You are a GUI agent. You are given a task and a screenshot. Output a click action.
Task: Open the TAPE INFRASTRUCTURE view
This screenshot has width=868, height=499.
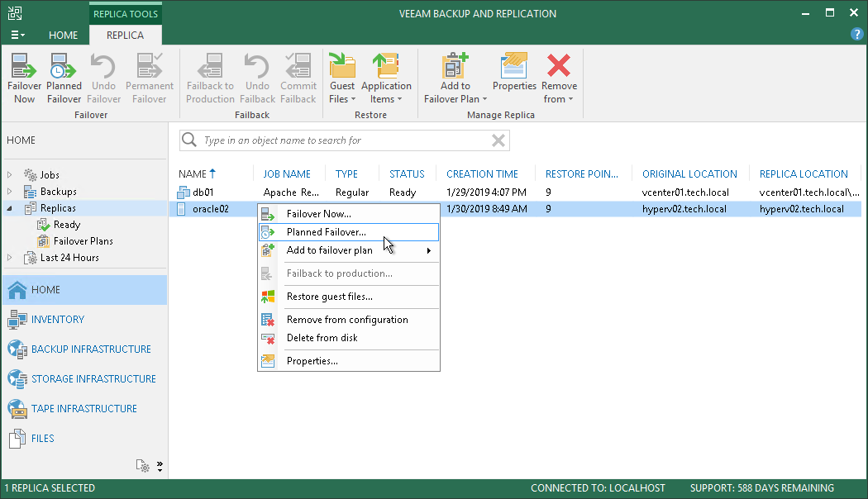click(x=84, y=409)
